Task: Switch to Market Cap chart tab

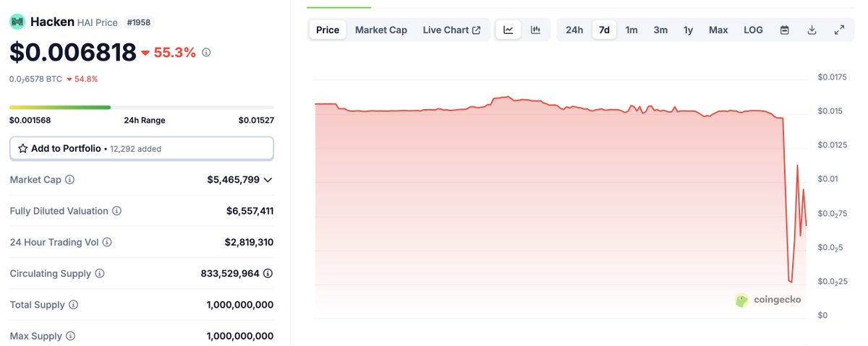Action: (x=381, y=30)
